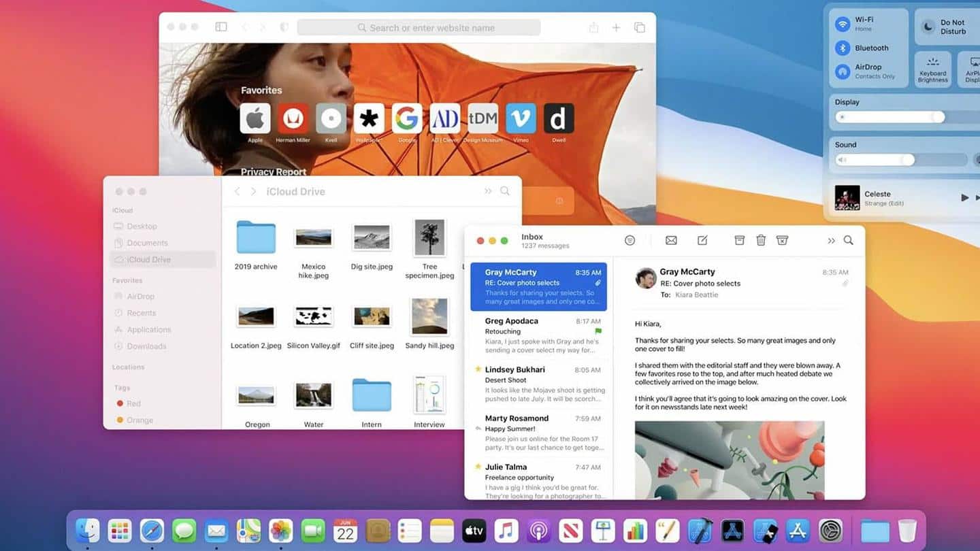Expand the Finder toolbar overflow chevrons

pos(488,191)
